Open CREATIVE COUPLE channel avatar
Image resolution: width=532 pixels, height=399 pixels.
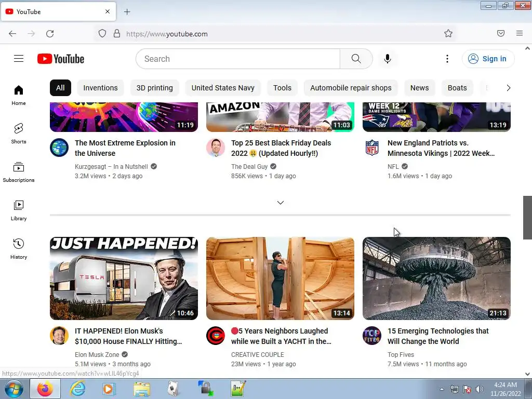216,336
